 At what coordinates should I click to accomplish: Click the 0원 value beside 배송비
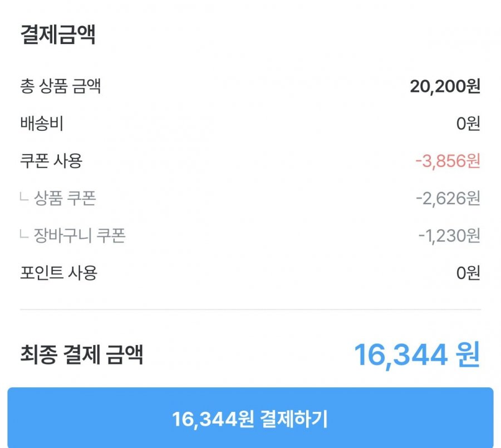pos(468,124)
